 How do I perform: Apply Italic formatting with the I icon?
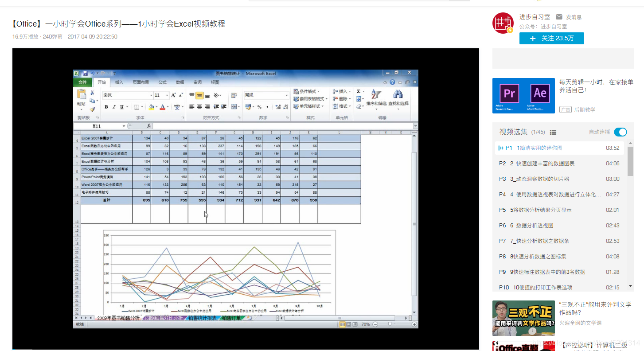114,107
